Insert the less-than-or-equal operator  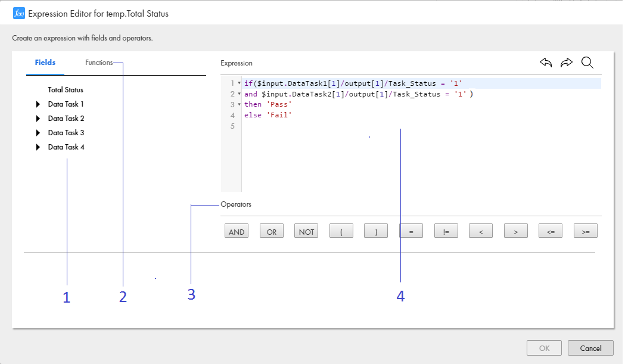[x=551, y=231]
